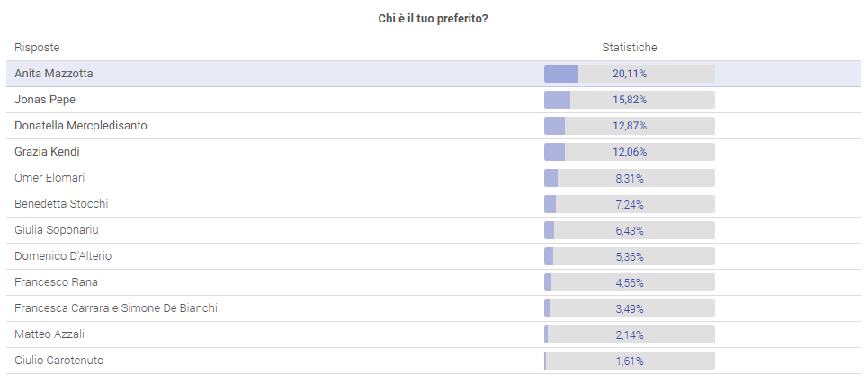Click the 20,11% progress bar

[x=629, y=74]
